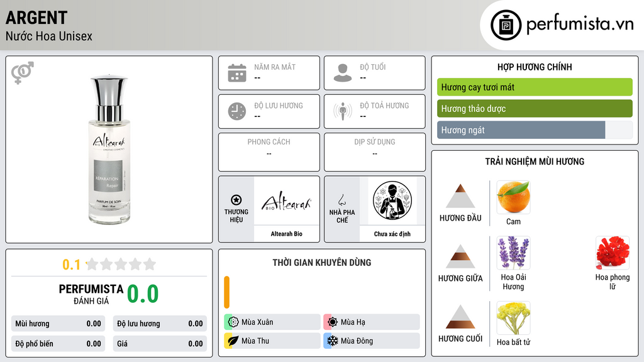Click the Chưa xác định perfumer text

click(392, 234)
